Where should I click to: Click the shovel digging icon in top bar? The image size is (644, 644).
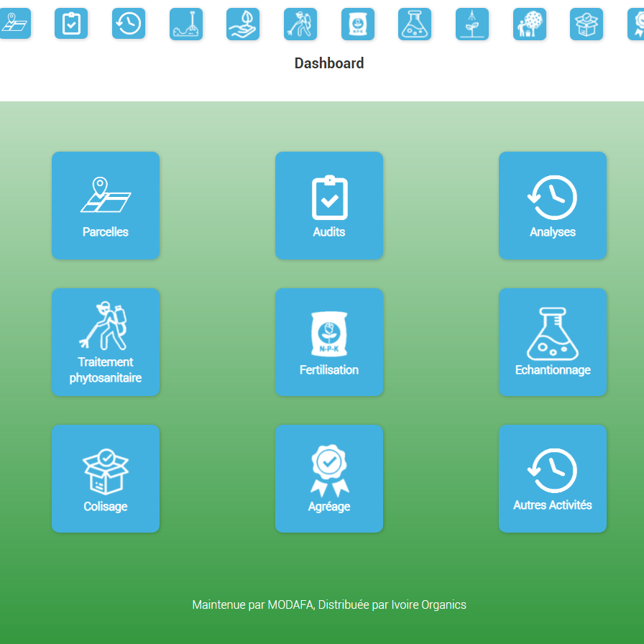coord(186,24)
